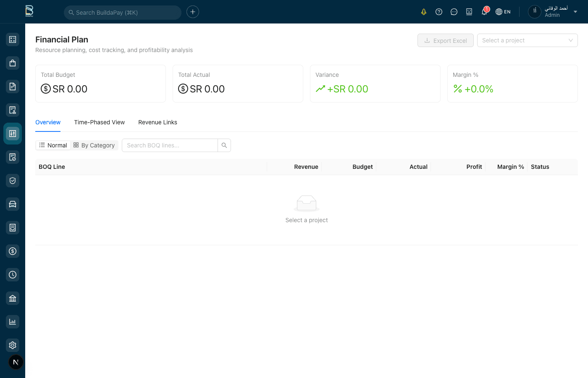Image resolution: width=588 pixels, height=378 pixels.
Task: Click the Search BOQ lines field
Action: click(x=170, y=145)
